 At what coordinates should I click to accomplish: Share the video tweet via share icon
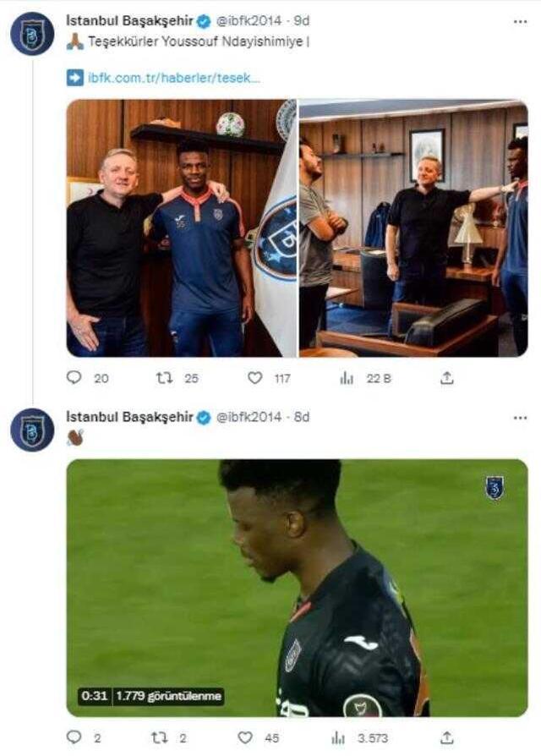click(x=446, y=737)
